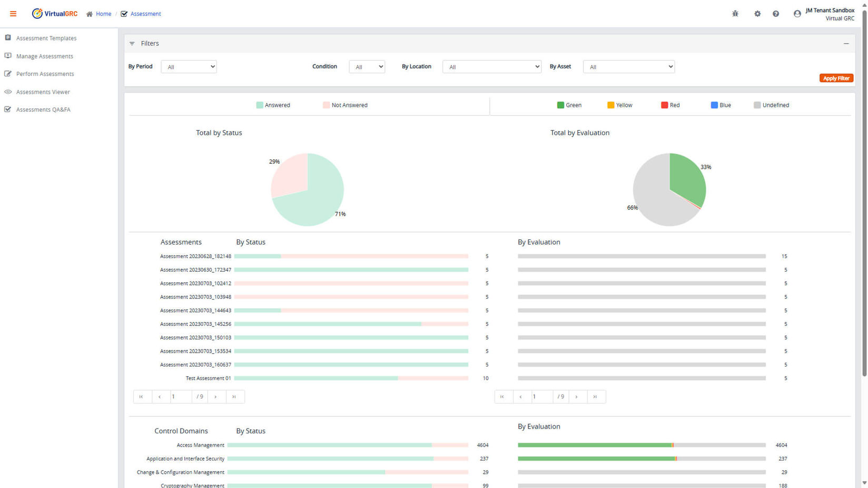Open the By Period dropdown
Image resolution: width=868 pixels, height=488 pixels.
coord(189,67)
